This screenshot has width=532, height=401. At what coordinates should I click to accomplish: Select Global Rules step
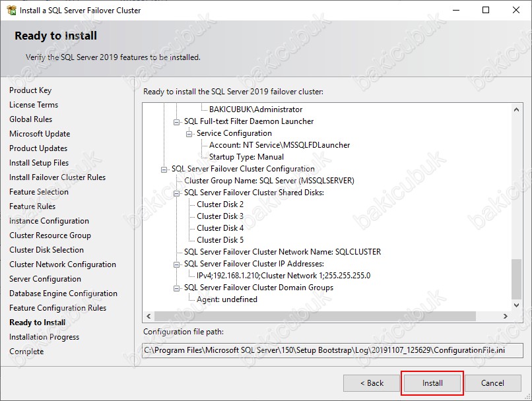click(31, 119)
